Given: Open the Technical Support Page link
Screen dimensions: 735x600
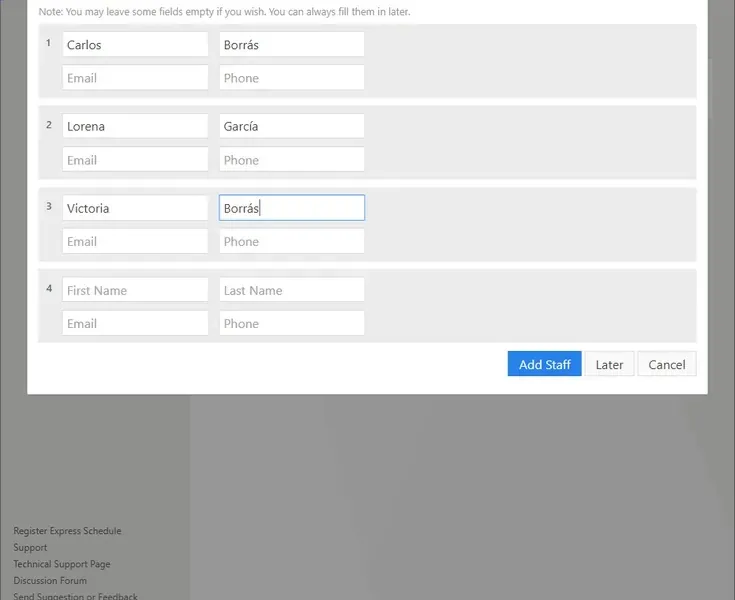Looking at the screenshot, I should [62, 564].
